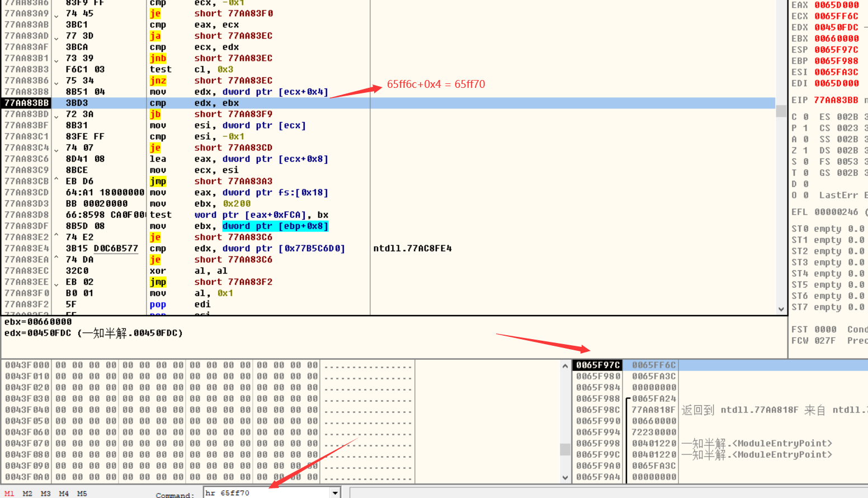Select the jmp short 77AA83A3 instruction
Viewport: 868px width, 498px height.
pos(211,181)
